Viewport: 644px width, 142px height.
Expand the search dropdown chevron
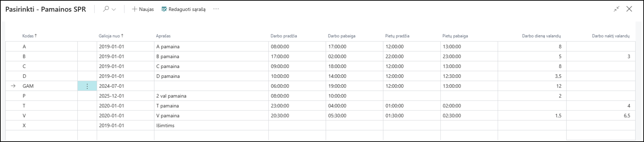114,10
